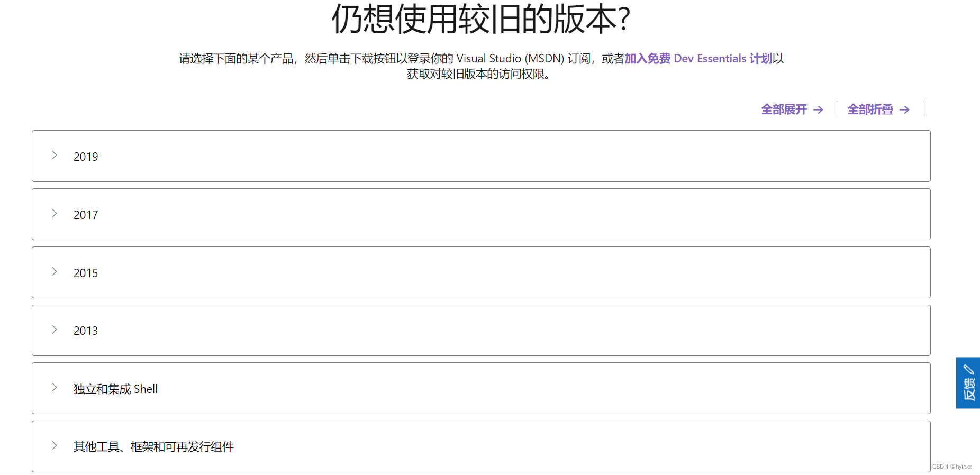This screenshot has height=475, width=980.
Task: Expand the 2013 section chevron
Action: [54, 330]
